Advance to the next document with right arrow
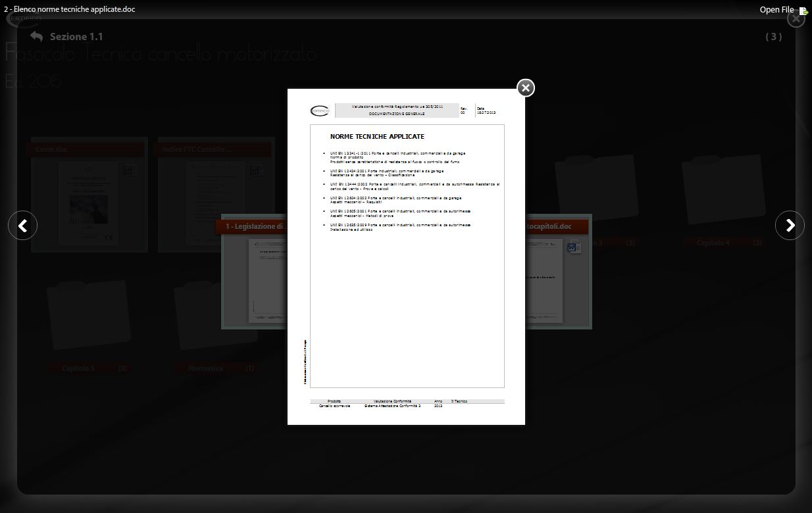812x513 pixels. (x=790, y=226)
